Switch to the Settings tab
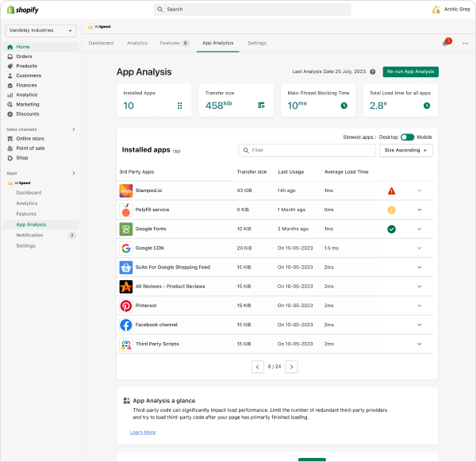Image resolution: width=476 pixels, height=462 pixels. pyautogui.click(x=257, y=43)
